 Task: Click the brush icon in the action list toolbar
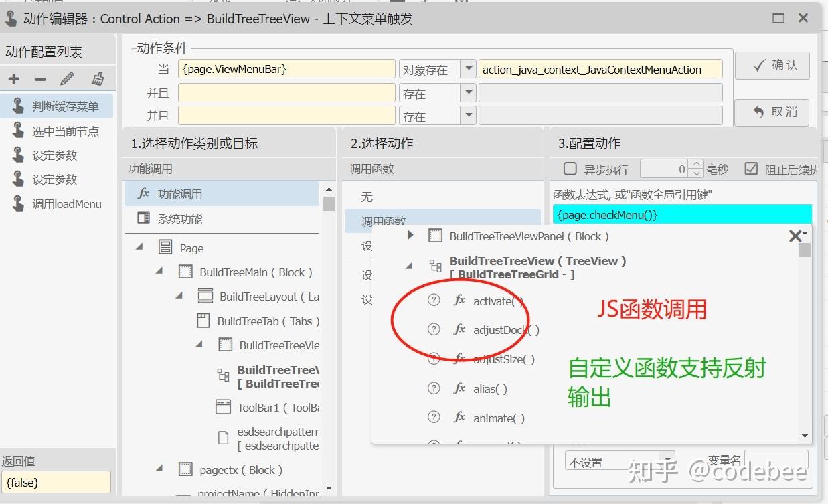(97, 78)
